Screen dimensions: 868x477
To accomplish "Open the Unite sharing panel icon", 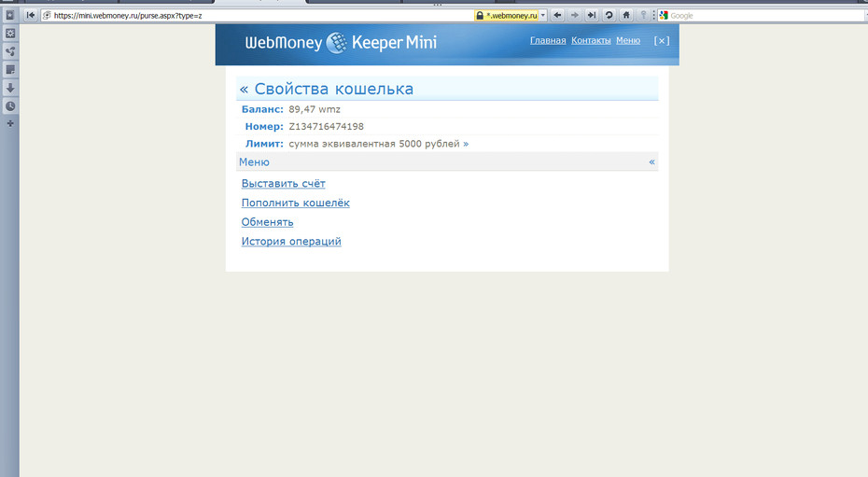I will pyautogui.click(x=10, y=51).
